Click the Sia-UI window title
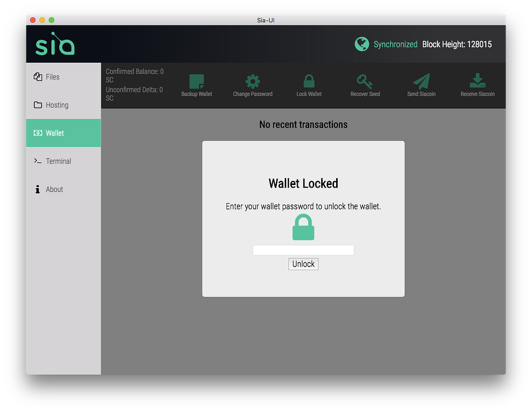The image size is (532, 412). click(x=265, y=20)
